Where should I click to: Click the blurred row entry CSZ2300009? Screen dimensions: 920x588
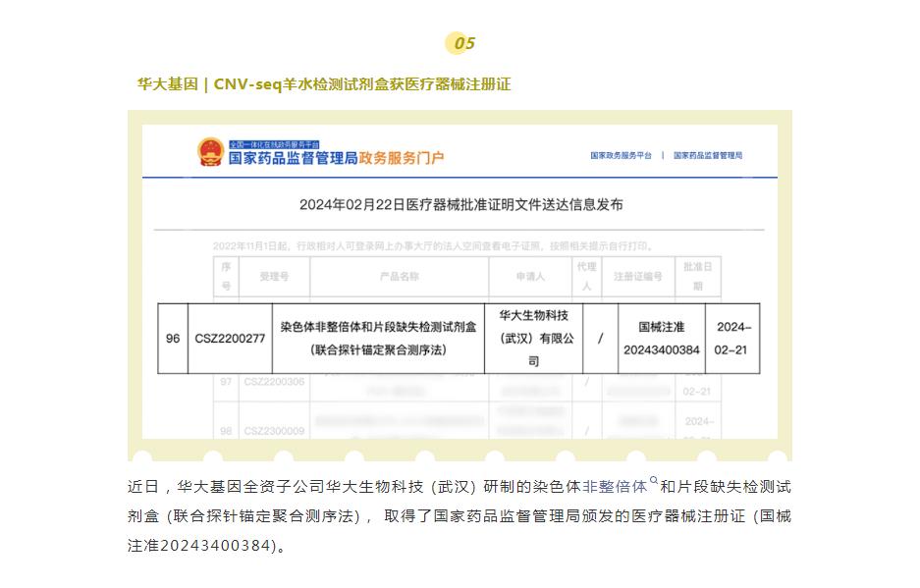tap(274, 431)
